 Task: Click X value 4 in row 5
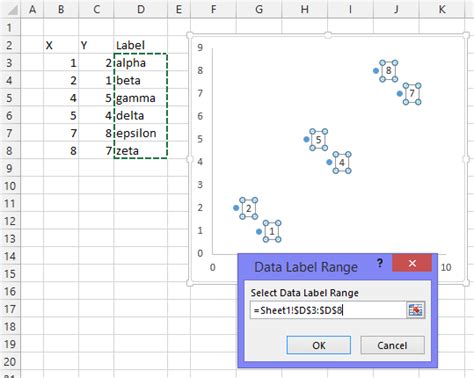tap(61, 98)
